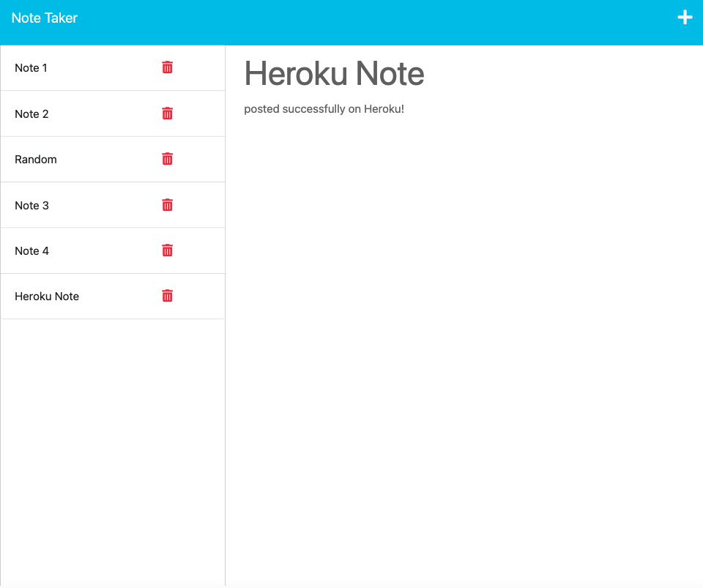
Task: Click the trash icon next to Random
Action: point(167,159)
